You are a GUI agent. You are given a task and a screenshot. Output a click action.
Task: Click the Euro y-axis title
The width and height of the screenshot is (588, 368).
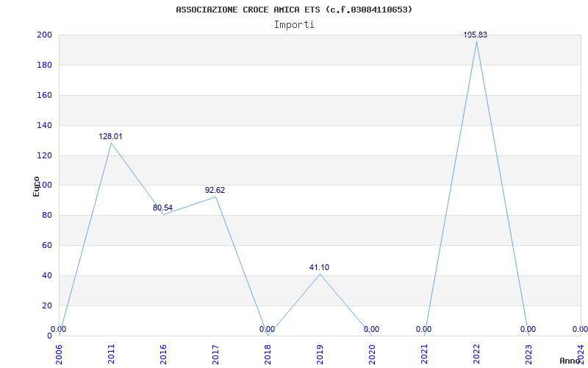click(36, 186)
